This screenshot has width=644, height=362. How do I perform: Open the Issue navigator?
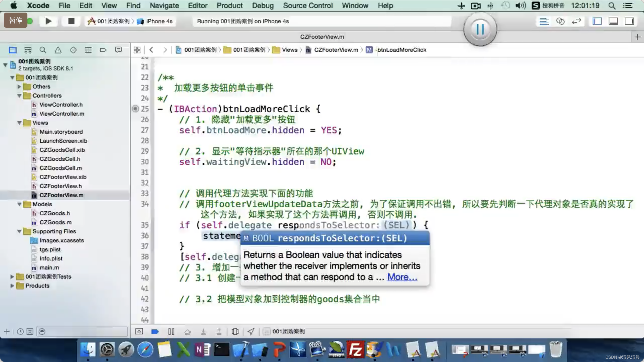click(x=58, y=50)
